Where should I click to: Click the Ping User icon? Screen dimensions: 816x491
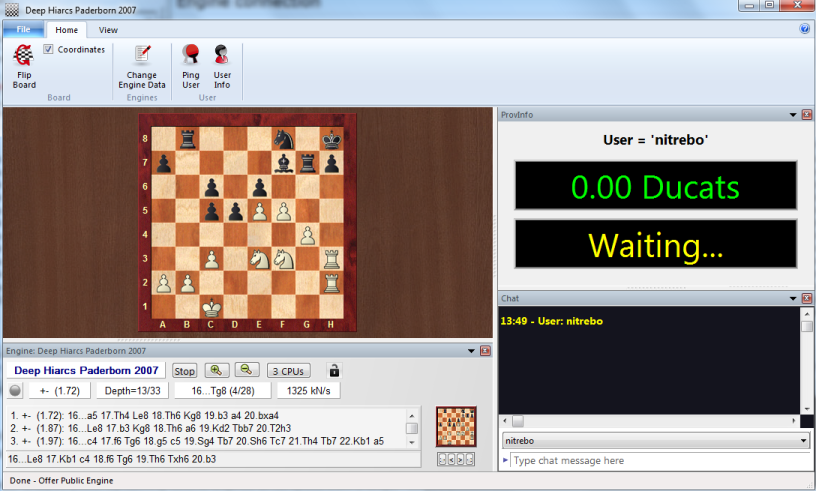190,57
